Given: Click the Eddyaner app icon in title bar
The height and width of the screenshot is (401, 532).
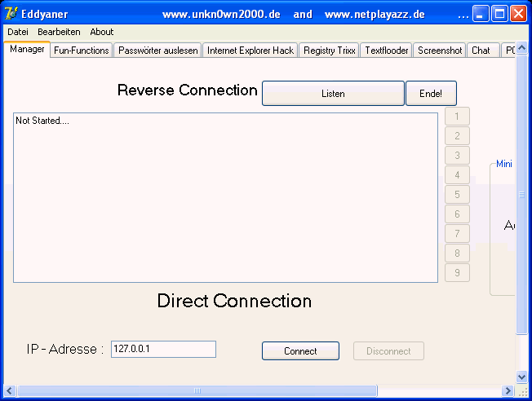Looking at the screenshot, I should pyautogui.click(x=11, y=14).
